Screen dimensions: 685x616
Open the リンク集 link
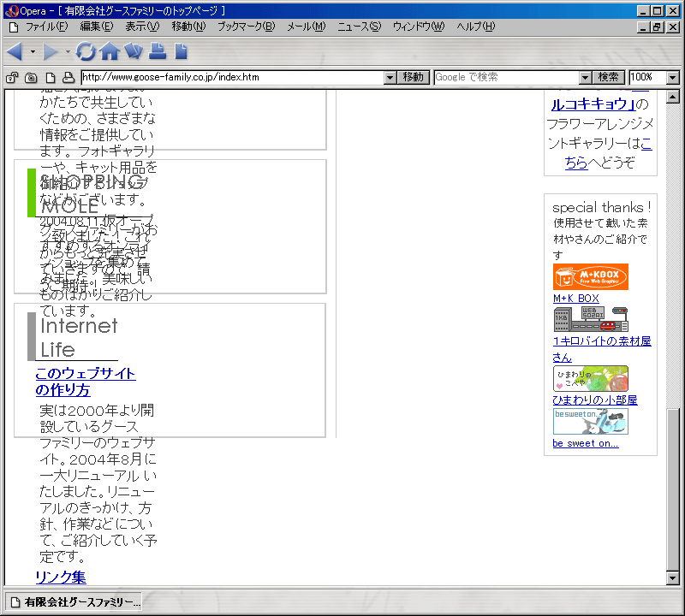coord(61,577)
